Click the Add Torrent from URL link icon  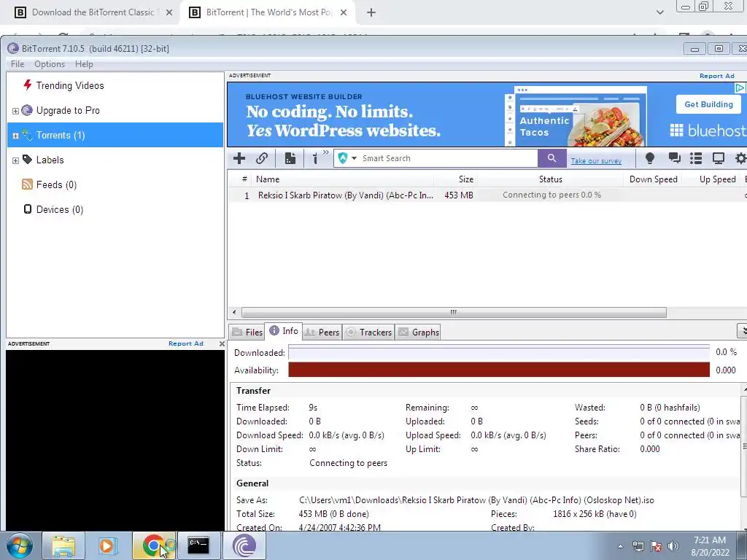tap(262, 158)
